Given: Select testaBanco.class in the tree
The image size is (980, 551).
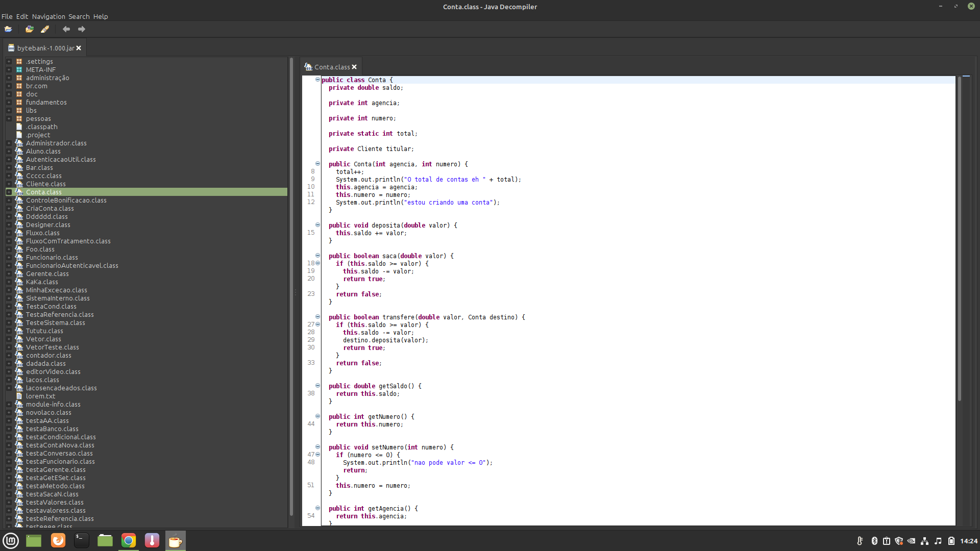Looking at the screenshot, I should coord(52,429).
